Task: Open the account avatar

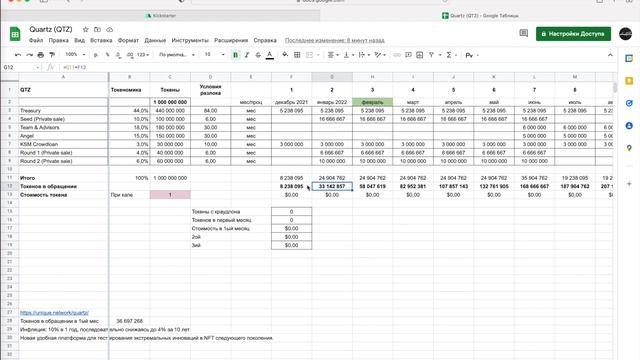Action: tap(626, 33)
